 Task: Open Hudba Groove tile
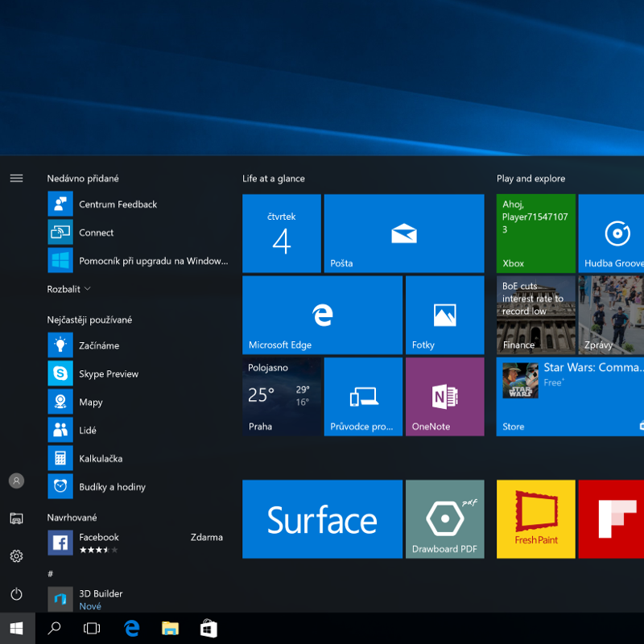click(x=611, y=233)
